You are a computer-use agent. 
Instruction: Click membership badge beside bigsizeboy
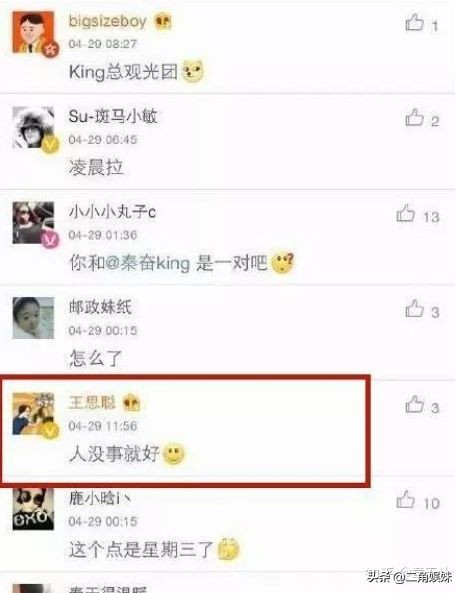click(163, 22)
